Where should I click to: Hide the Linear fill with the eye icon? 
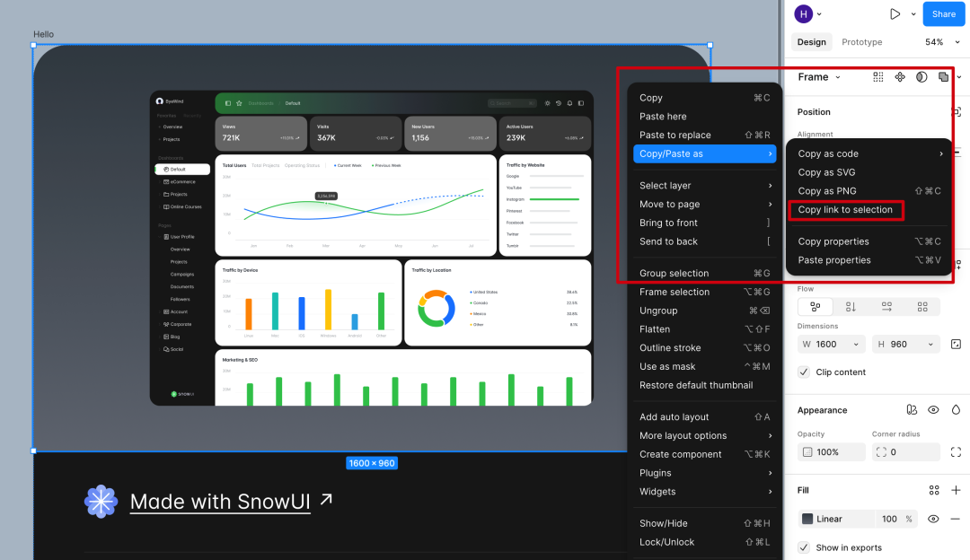(933, 520)
